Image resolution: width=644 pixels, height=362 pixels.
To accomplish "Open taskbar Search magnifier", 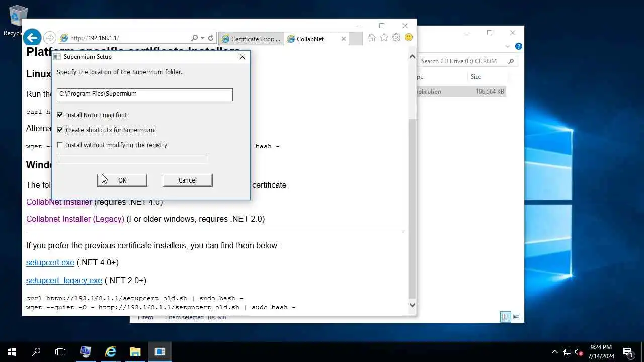I will 36,352.
